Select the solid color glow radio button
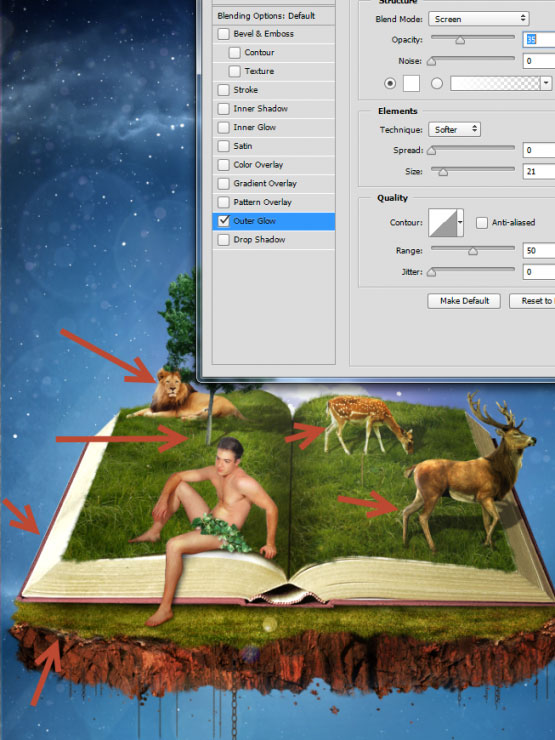This screenshot has height=740, width=555. [390, 84]
